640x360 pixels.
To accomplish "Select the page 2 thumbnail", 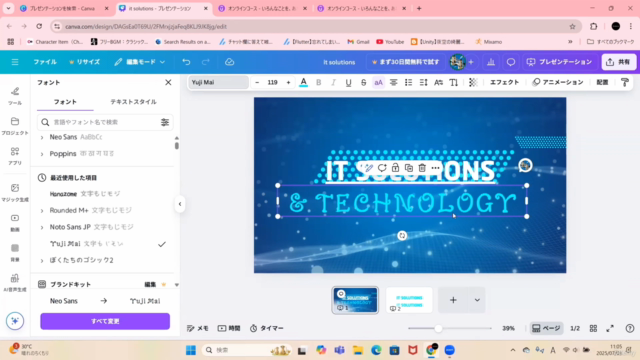I will 409,300.
